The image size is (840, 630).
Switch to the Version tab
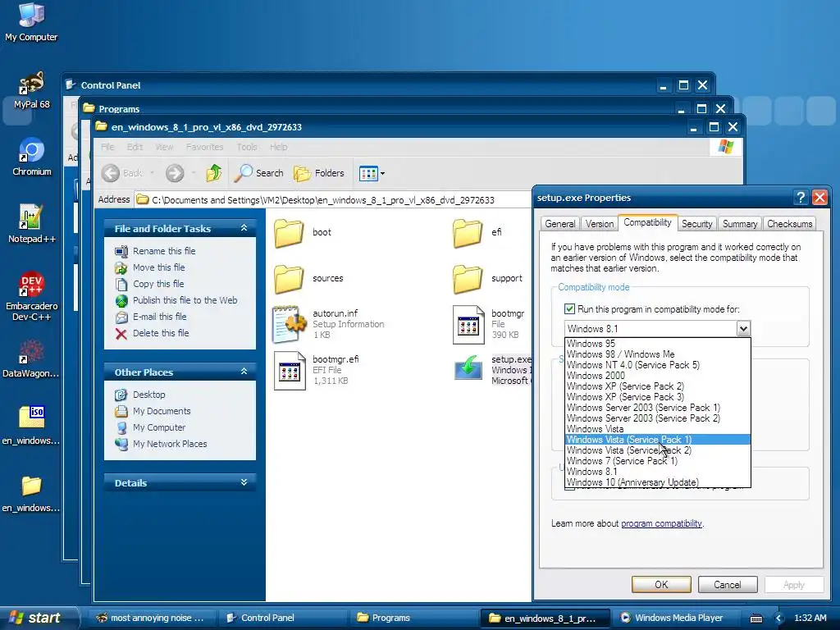click(600, 224)
